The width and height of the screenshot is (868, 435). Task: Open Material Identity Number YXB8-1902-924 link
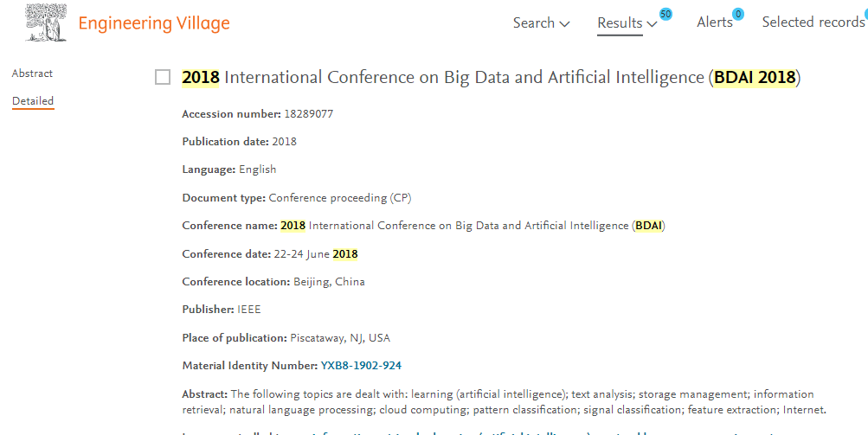[361, 366]
